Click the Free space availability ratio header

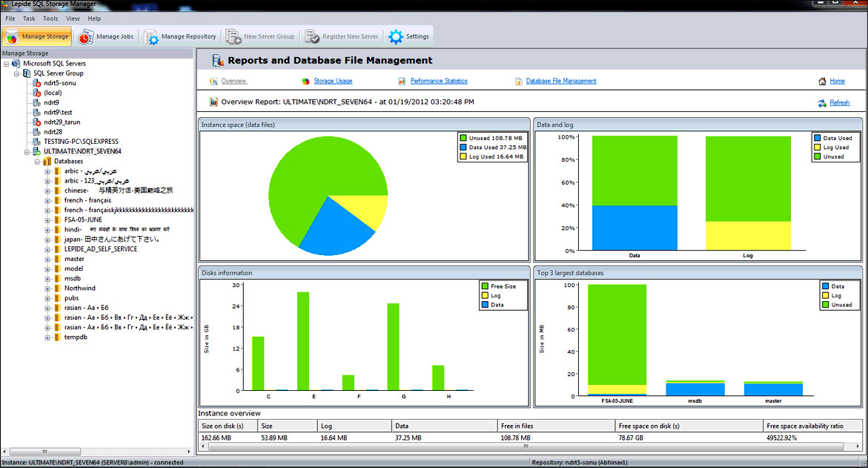[x=812, y=426]
